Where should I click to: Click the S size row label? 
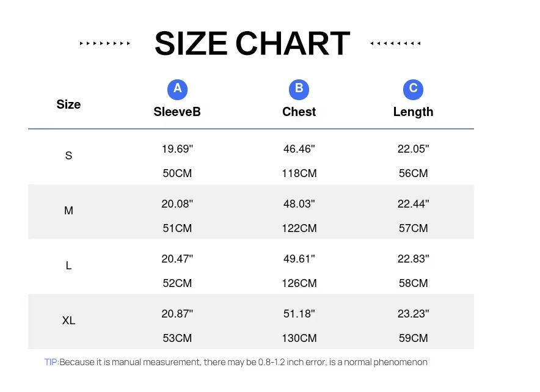pos(68,156)
